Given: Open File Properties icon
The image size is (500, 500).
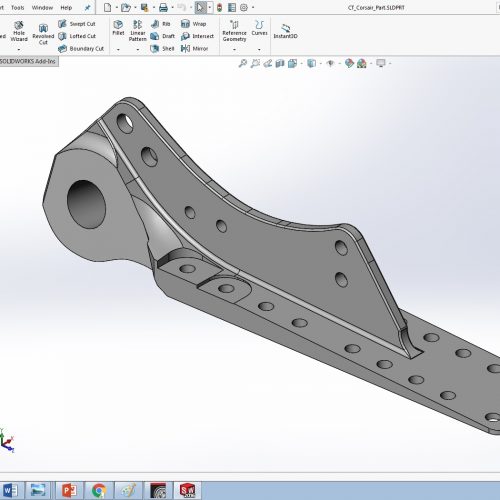Looking at the screenshot, I should click(x=232, y=7).
